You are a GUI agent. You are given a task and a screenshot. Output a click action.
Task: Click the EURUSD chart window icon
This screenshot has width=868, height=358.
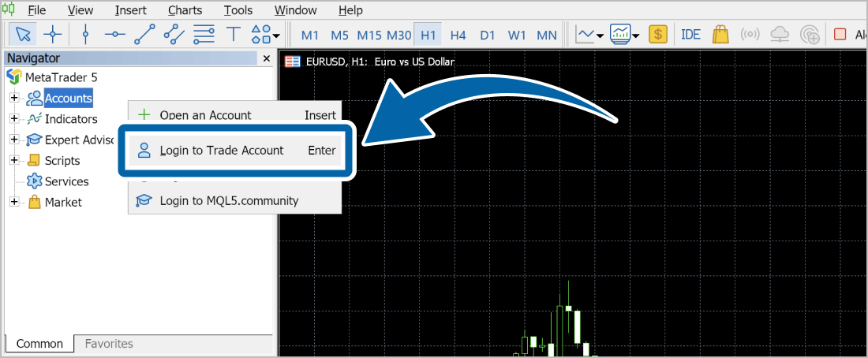[292, 62]
